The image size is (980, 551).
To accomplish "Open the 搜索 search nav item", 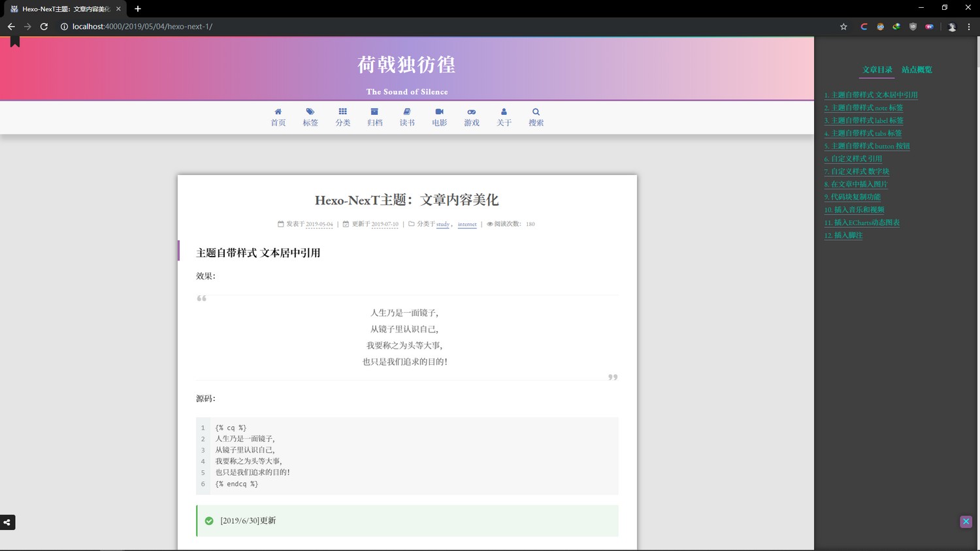I will pos(536,118).
